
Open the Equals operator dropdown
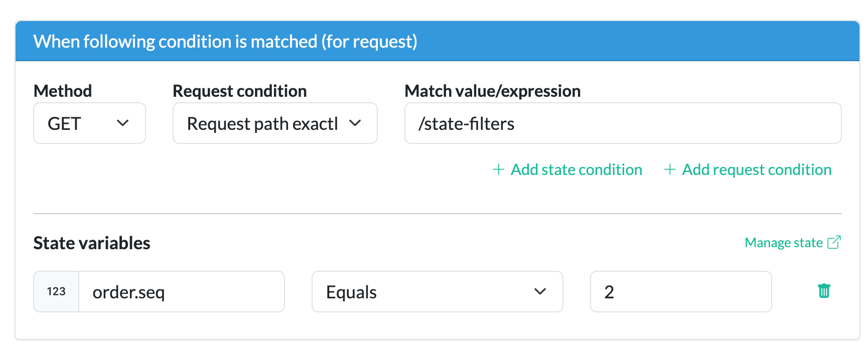[x=437, y=292]
